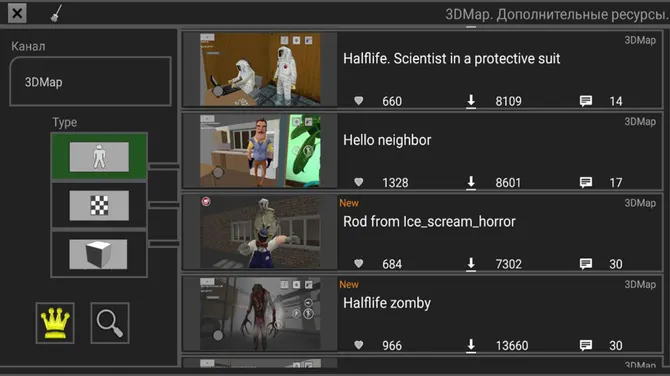This screenshot has width=670, height=376.
Task: Select the 3D cube object type
Action: point(99,254)
